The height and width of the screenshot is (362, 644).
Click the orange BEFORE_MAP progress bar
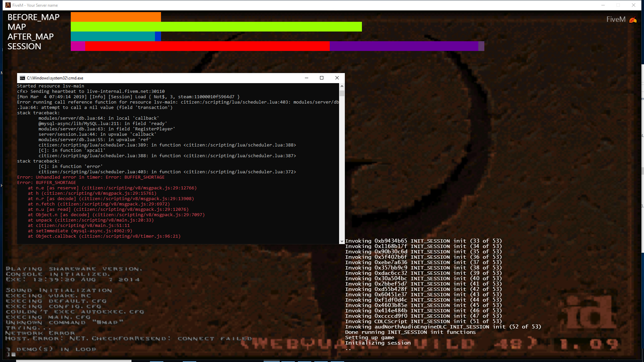[116, 17]
